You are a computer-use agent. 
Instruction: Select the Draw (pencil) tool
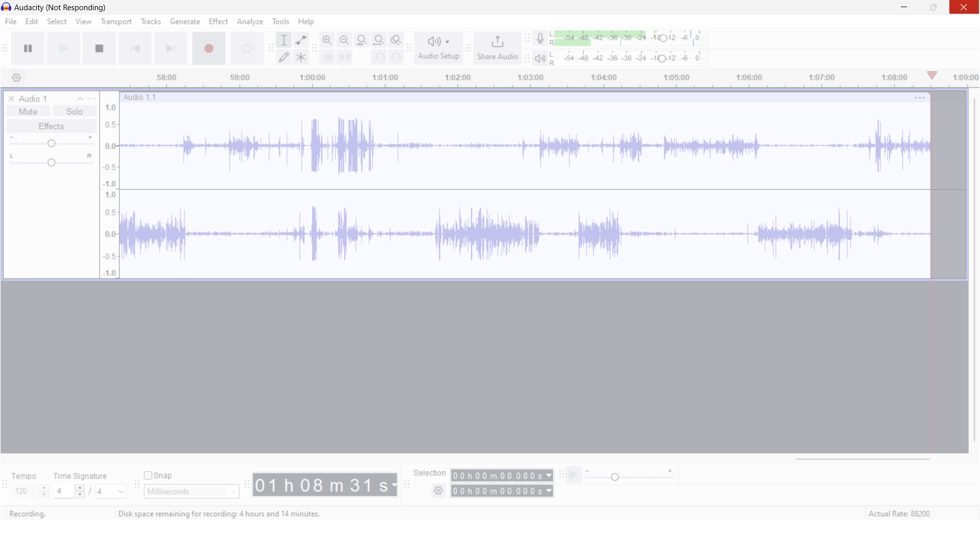tap(284, 58)
